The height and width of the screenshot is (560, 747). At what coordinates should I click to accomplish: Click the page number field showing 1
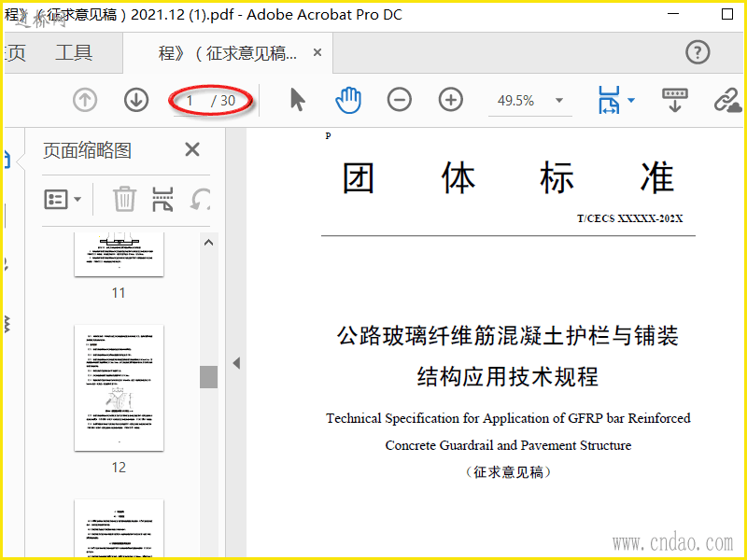190,101
